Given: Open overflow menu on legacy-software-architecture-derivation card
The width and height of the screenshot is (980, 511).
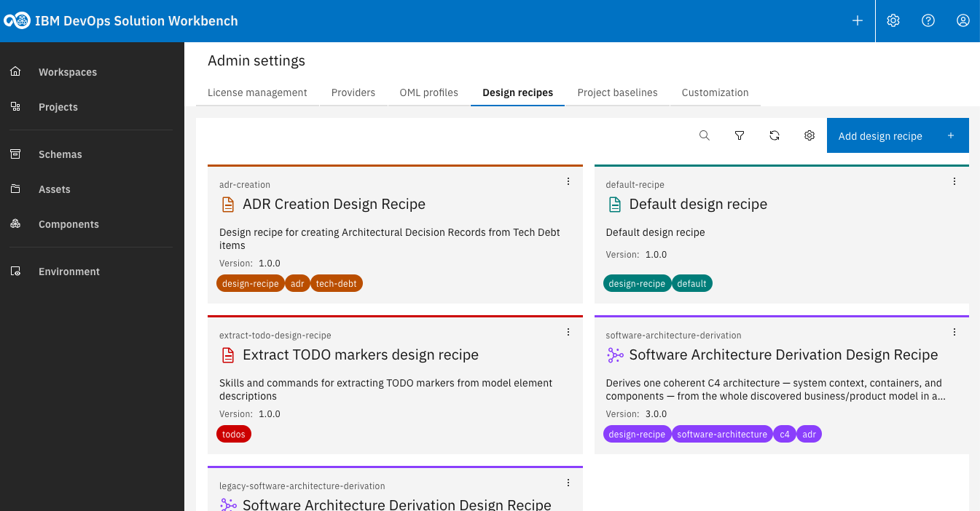Looking at the screenshot, I should (568, 483).
